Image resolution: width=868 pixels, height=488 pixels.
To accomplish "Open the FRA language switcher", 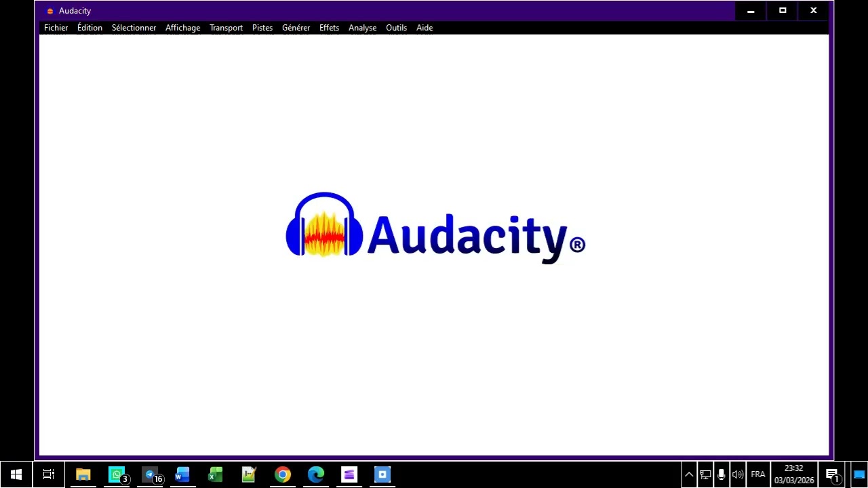I will tap(758, 474).
